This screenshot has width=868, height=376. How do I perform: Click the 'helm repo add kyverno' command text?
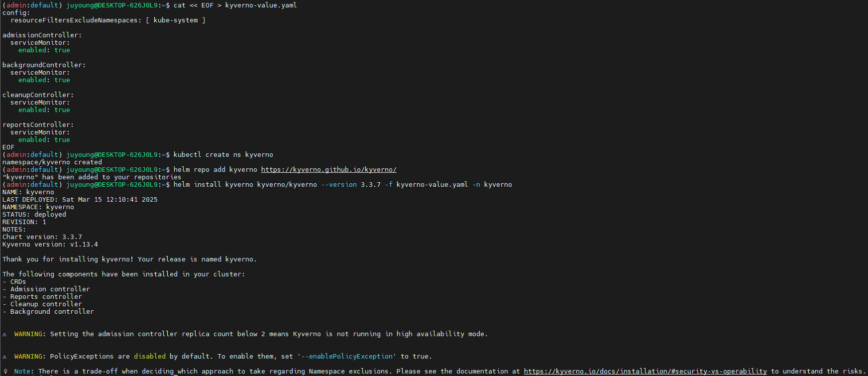click(215, 170)
